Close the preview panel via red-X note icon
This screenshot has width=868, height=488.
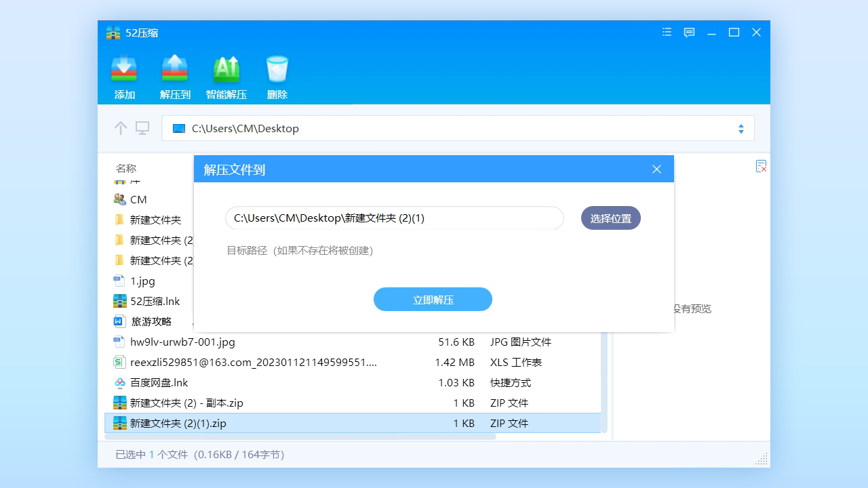coord(761,166)
